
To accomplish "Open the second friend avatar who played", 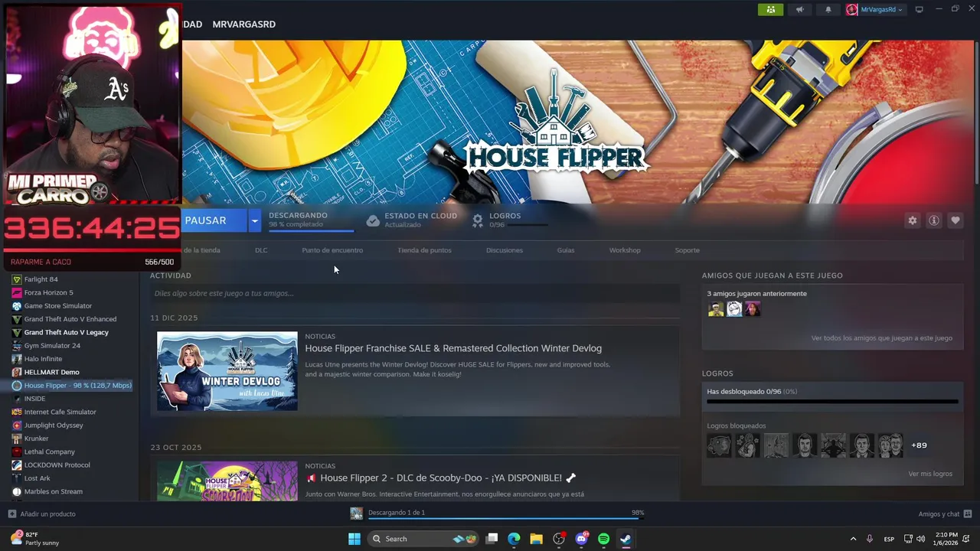I will [734, 309].
